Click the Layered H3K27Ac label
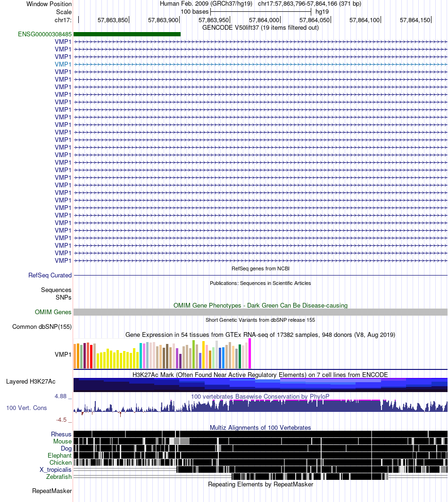 (31, 382)
